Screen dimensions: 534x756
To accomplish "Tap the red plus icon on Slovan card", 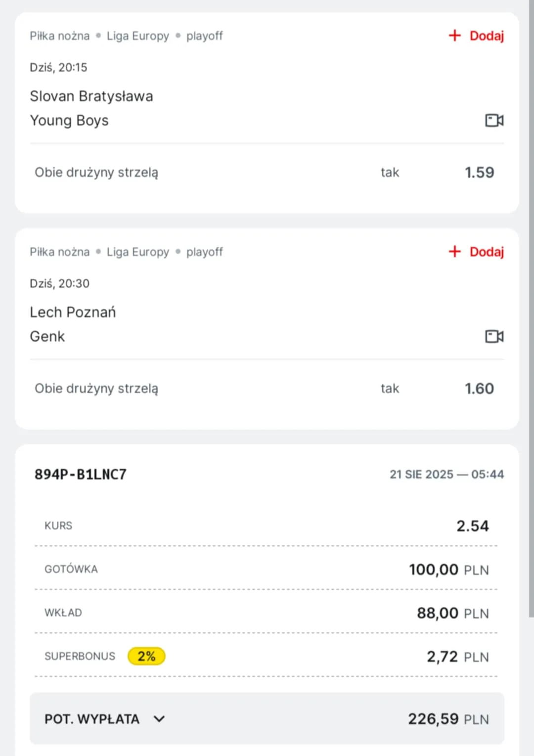I will 454,36.
